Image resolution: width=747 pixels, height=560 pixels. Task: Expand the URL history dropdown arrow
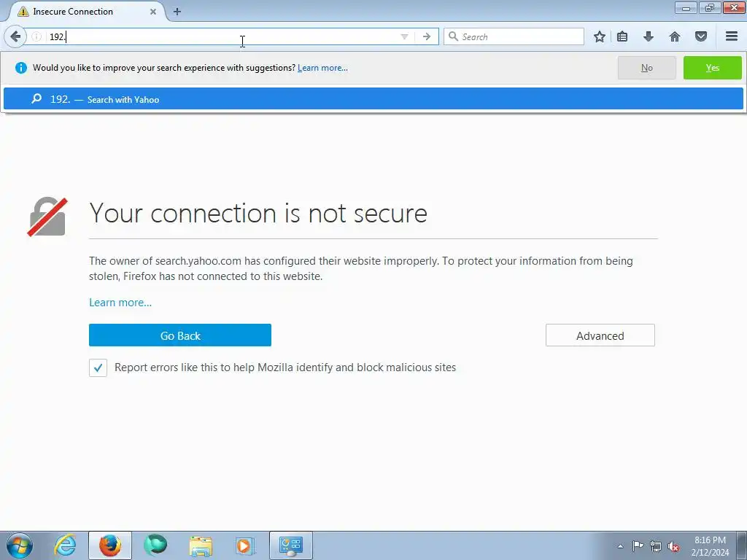[404, 36]
